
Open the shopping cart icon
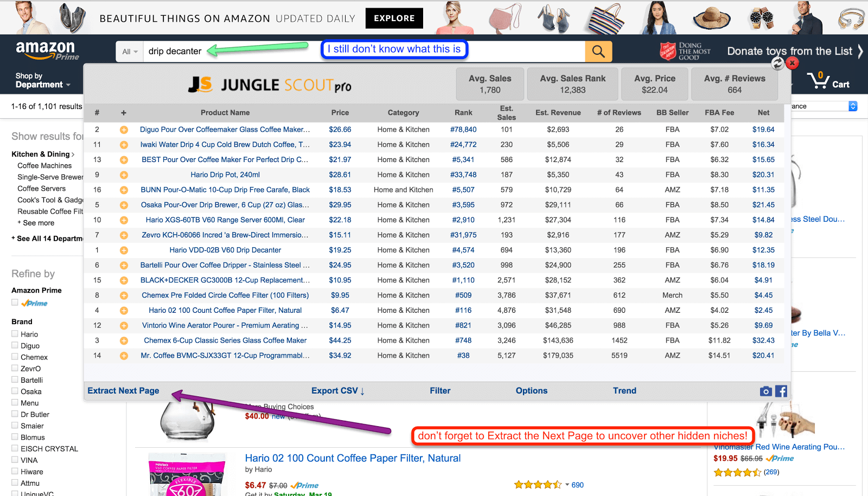[828, 81]
